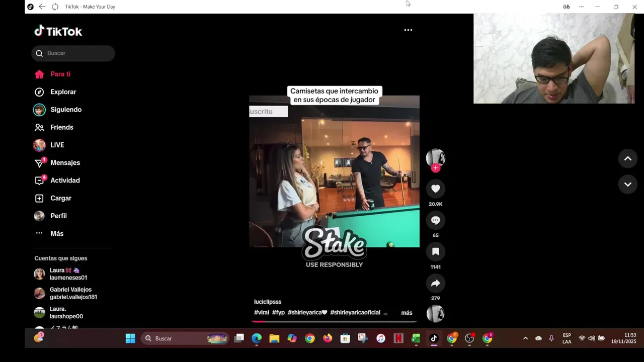The width and height of the screenshot is (644, 362).
Task: Click the taskbar Buscar search box
Action: click(x=185, y=338)
